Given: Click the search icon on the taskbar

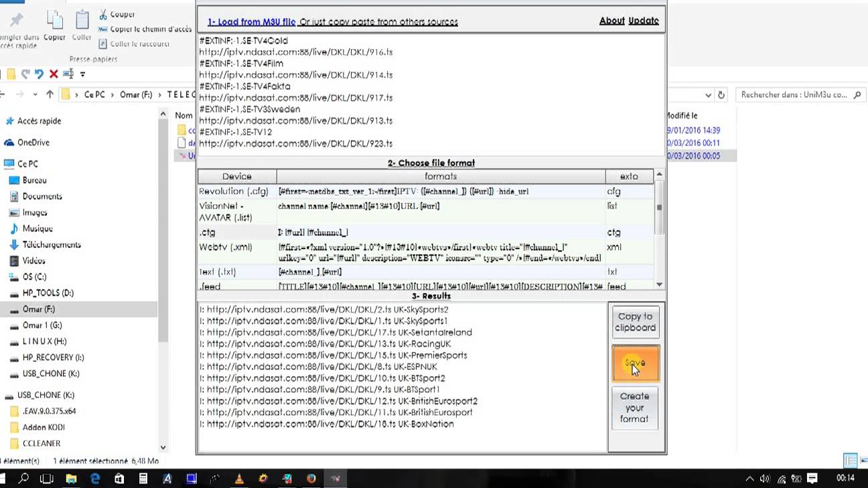Looking at the screenshot, I should coord(25,479).
